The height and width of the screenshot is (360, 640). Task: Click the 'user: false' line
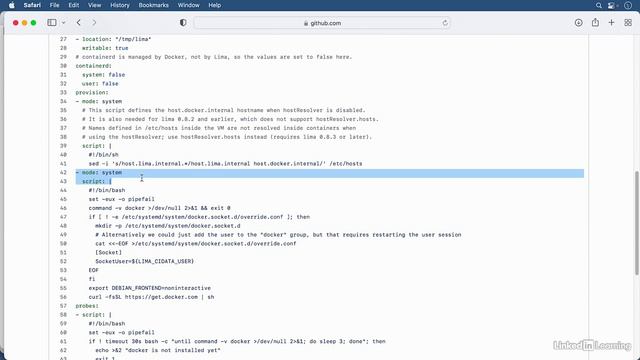tap(100, 84)
